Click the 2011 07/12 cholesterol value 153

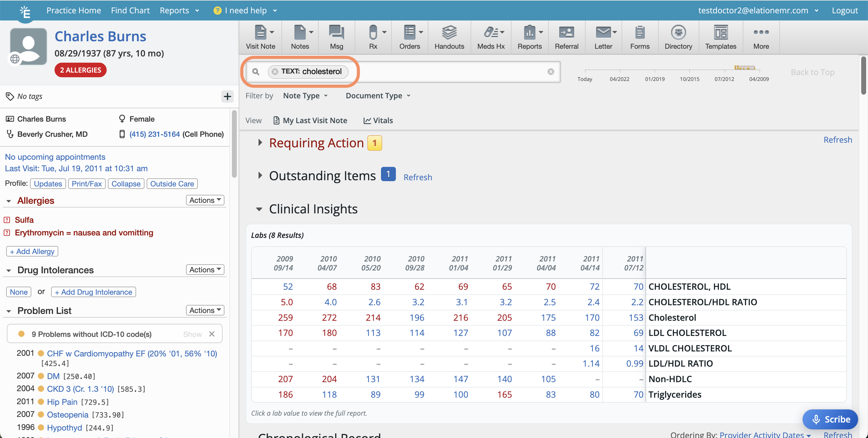coord(635,317)
